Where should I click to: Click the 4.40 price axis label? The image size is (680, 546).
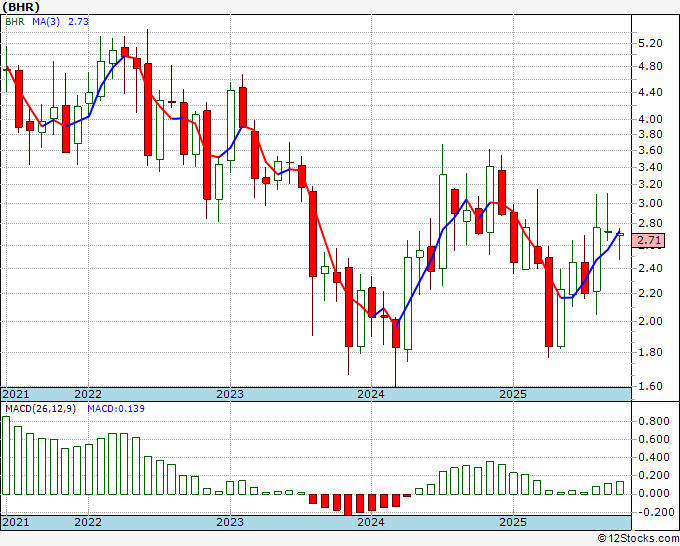(650, 92)
